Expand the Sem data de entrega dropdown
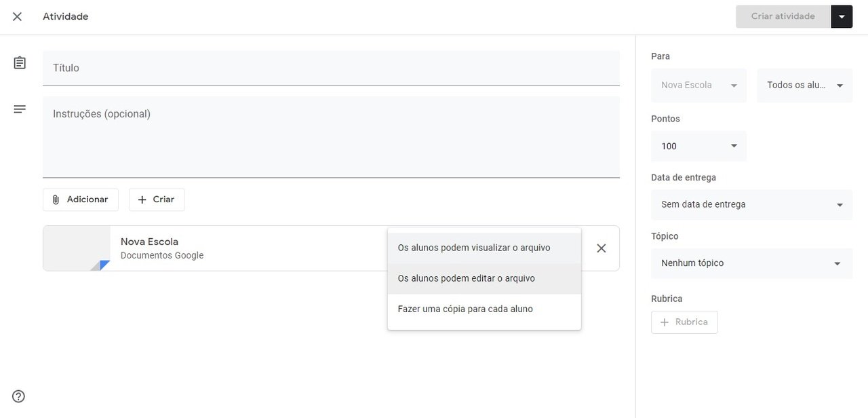Viewport: 868px width, 418px height. (751, 205)
